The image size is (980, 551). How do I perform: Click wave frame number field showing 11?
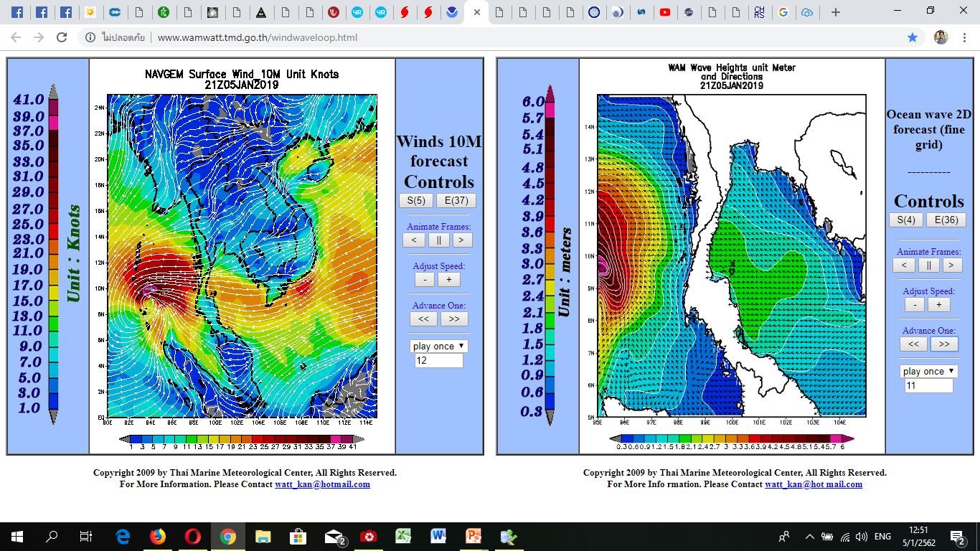[x=929, y=386]
